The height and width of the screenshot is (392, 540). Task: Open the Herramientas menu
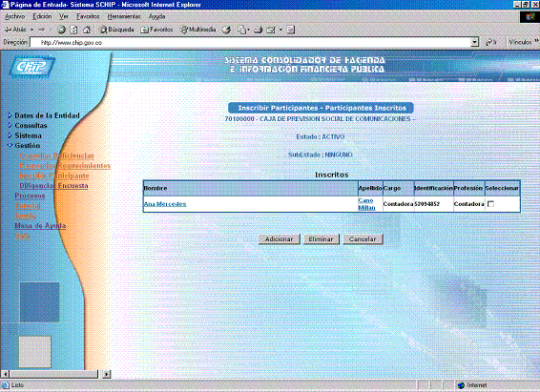click(124, 16)
